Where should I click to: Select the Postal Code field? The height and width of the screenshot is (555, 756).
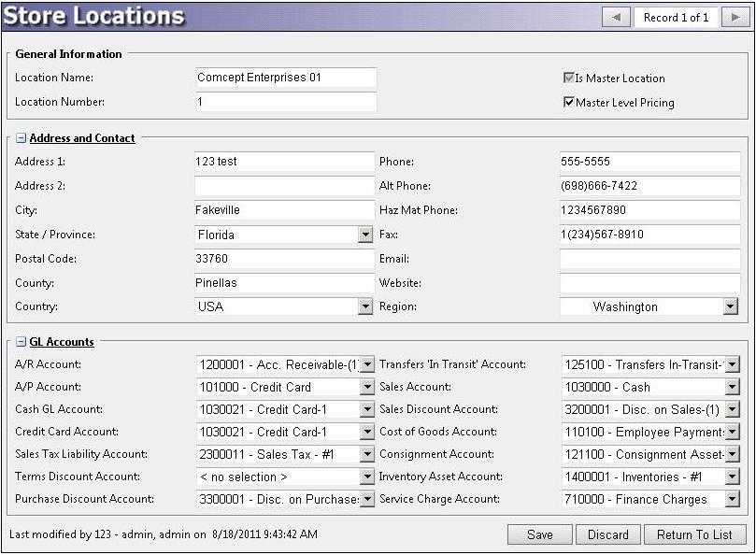pyautogui.click(x=284, y=259)
